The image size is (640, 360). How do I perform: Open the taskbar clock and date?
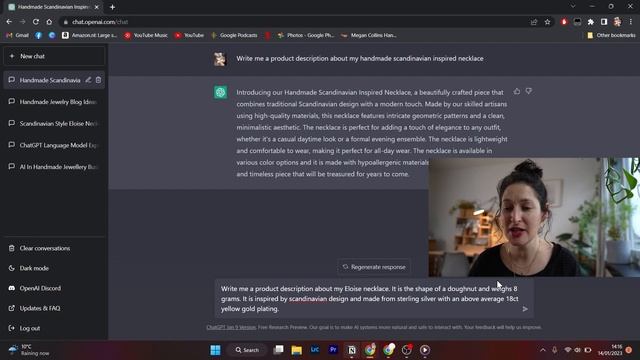pyautogui.click(x=610, y=350)
